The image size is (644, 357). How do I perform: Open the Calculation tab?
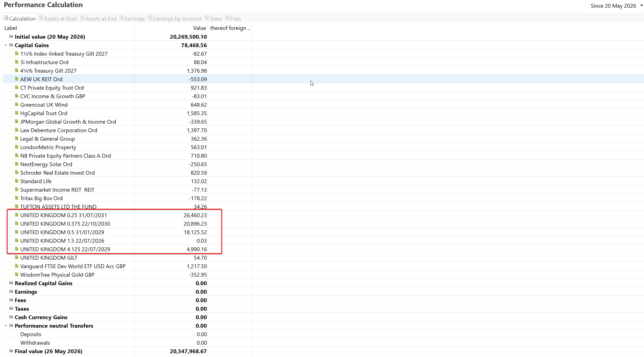pyautogui.click(x=20, y=19)
